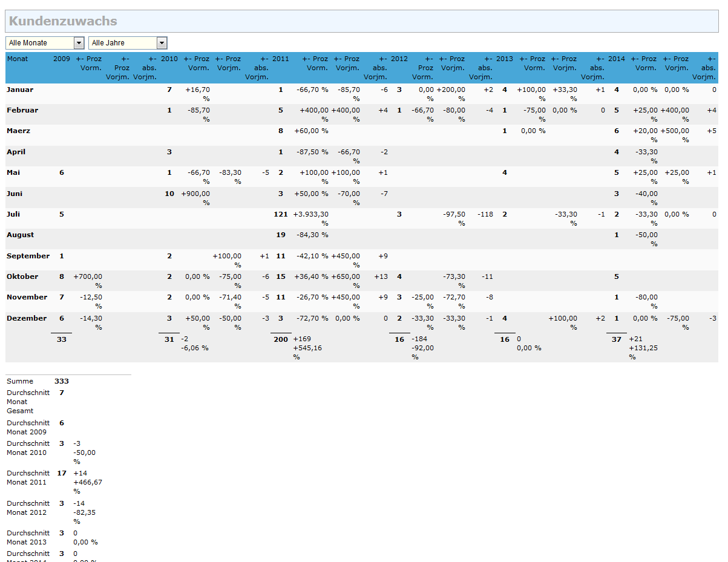Image resolution: width=728 pixels, height=562 pixels.
Task: Select the 2011 column header
Action: [280, 59]
